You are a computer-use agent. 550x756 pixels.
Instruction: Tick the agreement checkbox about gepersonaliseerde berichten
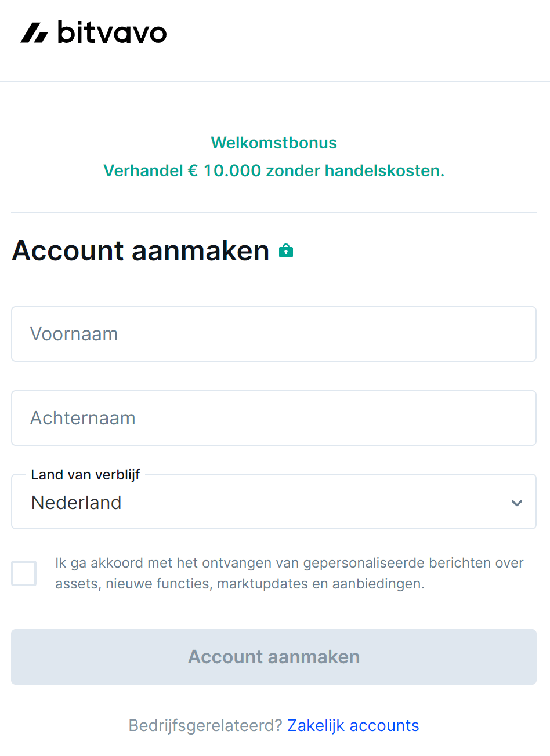click(24, 573)
